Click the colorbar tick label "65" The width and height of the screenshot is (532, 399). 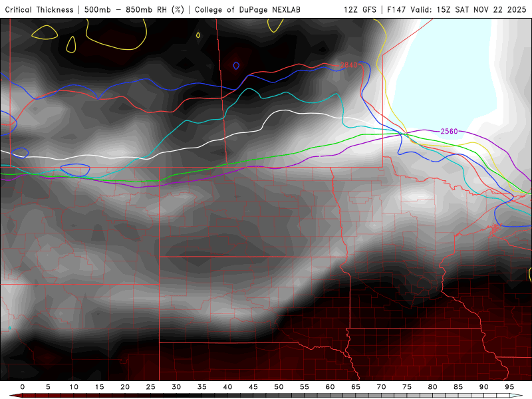(356, 387)
